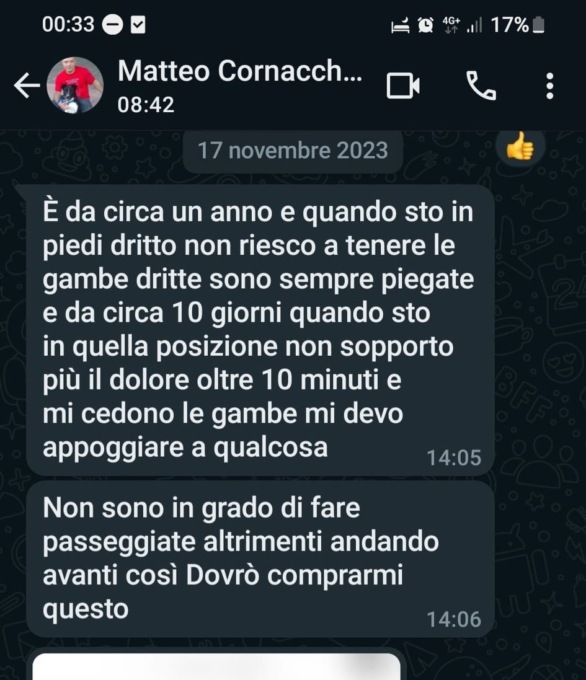
Task: Tap the thumbs-up emoji reaction
Action: coord(520,148)
